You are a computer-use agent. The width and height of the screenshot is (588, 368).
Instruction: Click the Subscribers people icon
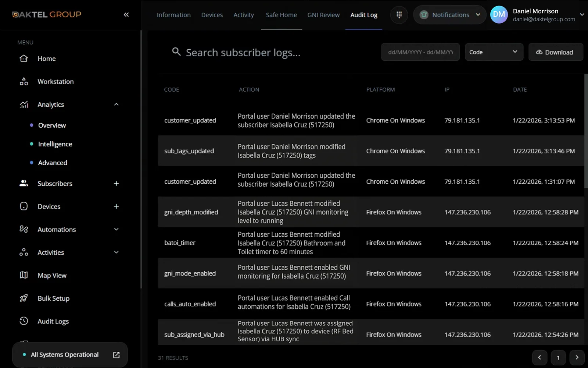coord(24,183)
